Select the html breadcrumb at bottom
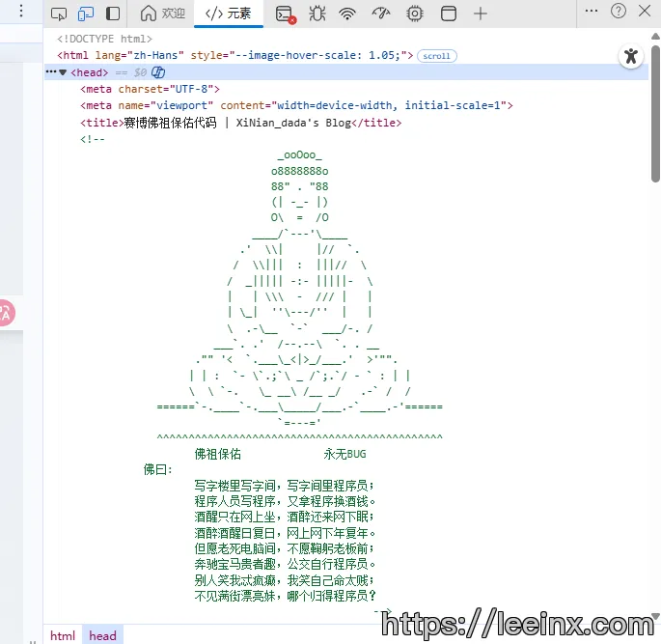Image resolution: width=661 pixels, height=644 pixels. 63,635
